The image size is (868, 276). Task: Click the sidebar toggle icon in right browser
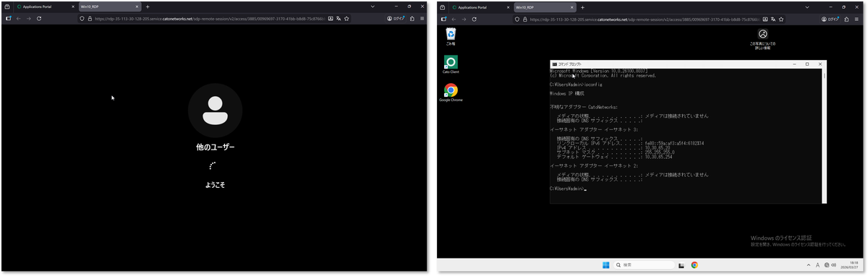coord(443,18)
